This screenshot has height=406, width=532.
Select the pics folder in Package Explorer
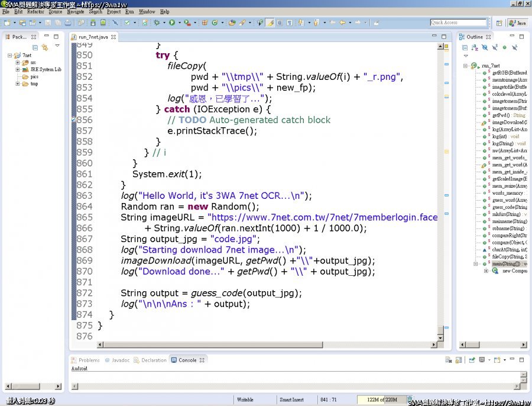(x=34, y=76)
